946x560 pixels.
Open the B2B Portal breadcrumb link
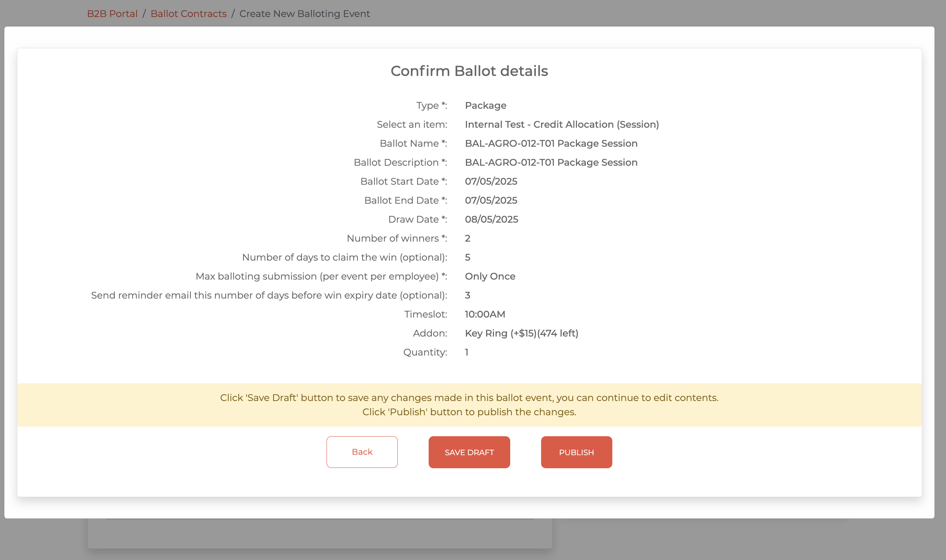(112, 13)
